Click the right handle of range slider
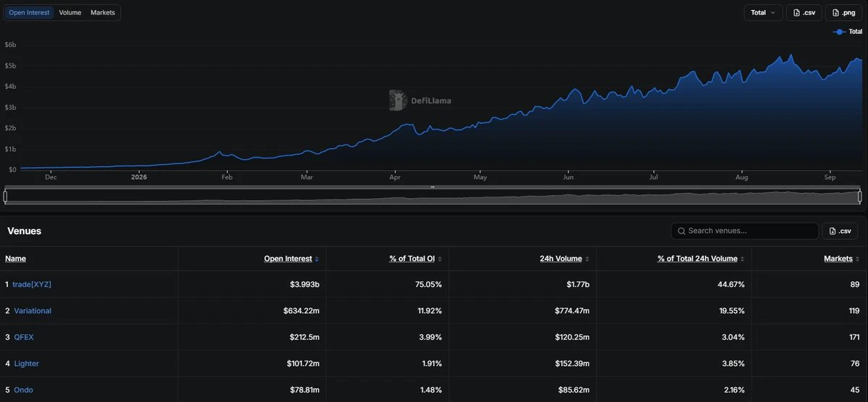The width and height of the screenshot is (868, 402). click(x=860, y=196)
